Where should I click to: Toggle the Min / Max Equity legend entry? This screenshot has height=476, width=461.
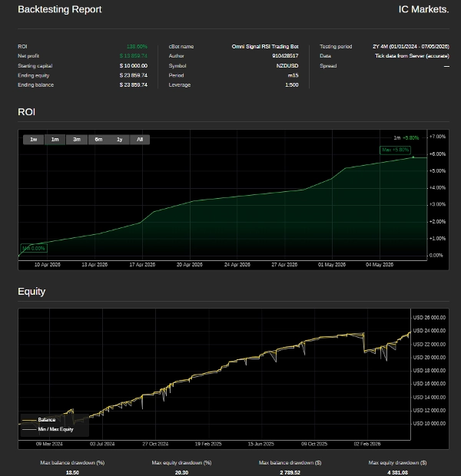click(48, 429)
